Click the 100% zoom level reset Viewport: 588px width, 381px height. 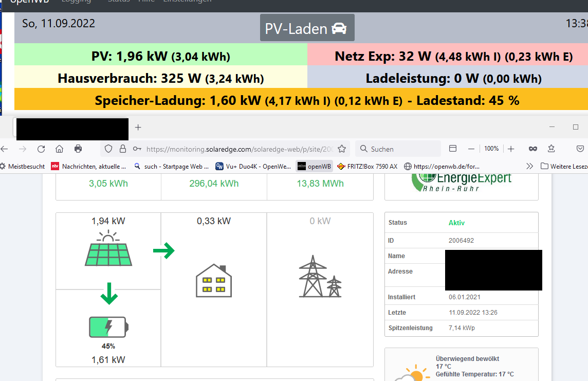[x=491, y=149]
